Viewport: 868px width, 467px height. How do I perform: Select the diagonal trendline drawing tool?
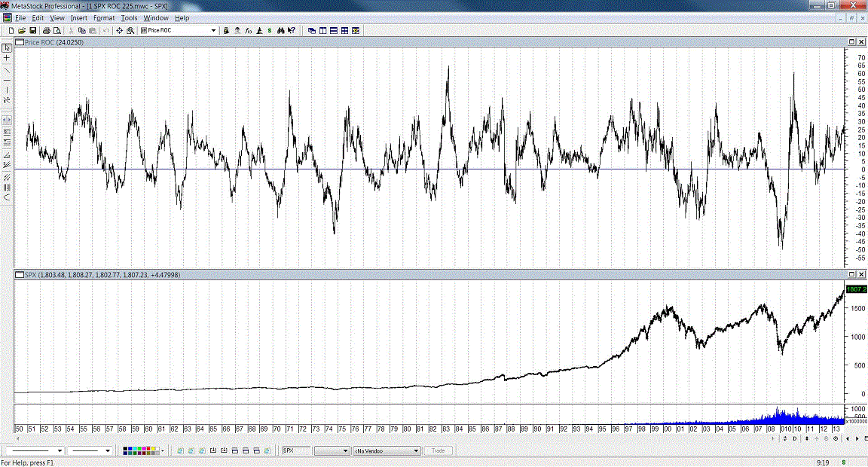point(7,69)
